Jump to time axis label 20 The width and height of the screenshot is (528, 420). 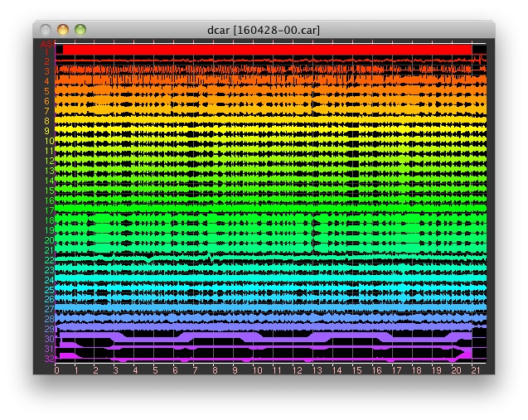click(x=456, y=370)
